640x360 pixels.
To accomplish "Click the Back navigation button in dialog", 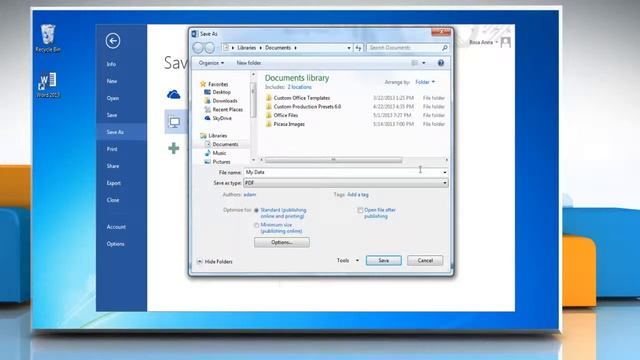I will tap(198, 48).
